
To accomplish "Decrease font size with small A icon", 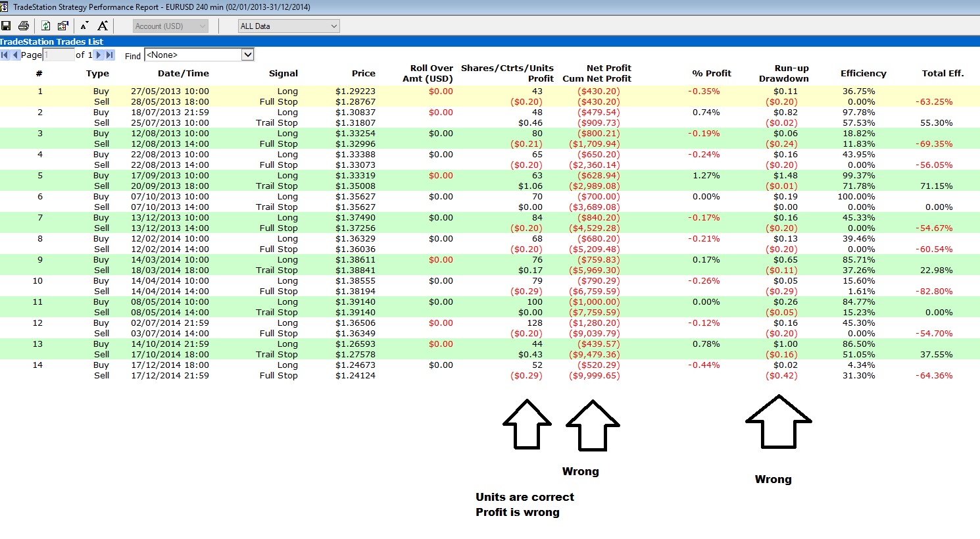I will coord(84,26).
